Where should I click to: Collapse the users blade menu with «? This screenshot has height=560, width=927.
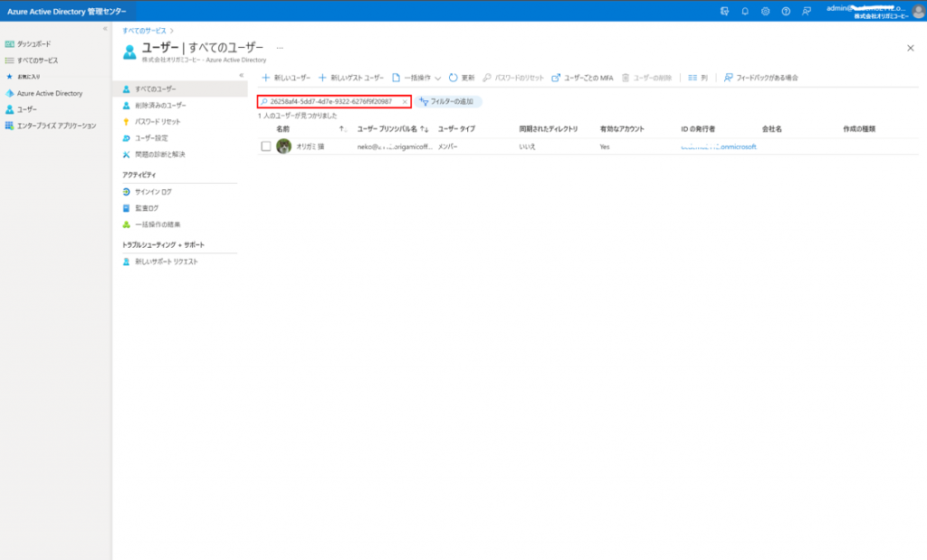pos(241,75)
